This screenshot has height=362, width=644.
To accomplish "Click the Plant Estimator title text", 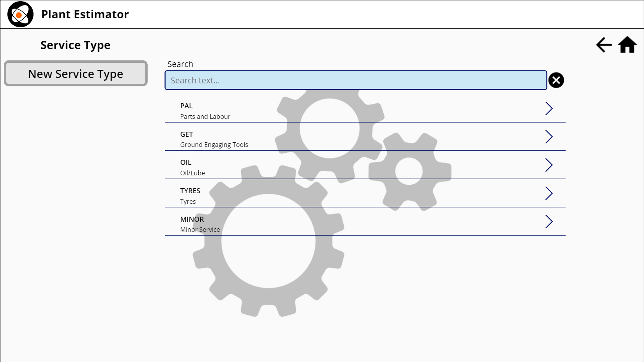I will point(85,14).
